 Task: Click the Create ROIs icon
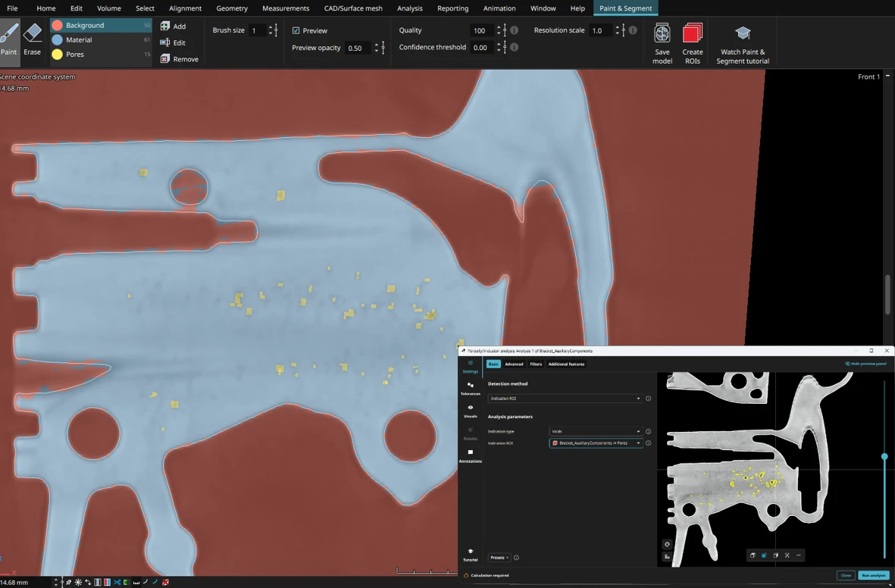tap(692, 43)
